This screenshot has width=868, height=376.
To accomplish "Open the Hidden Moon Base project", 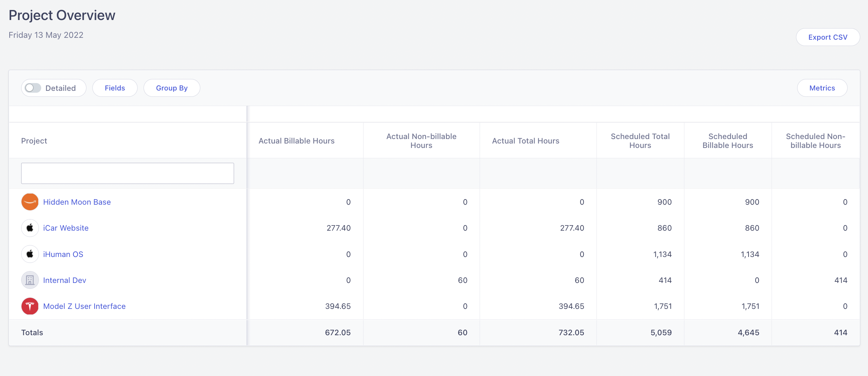I will point(77,202).
